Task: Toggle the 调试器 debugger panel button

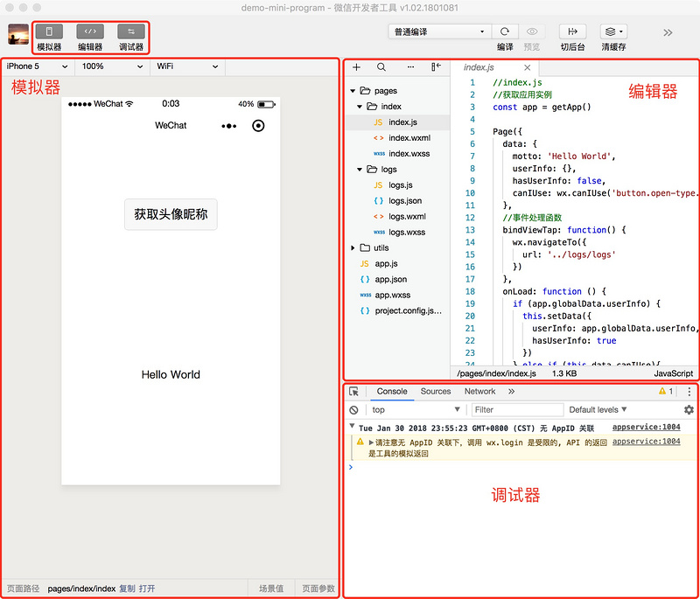Action: [130, 31]
